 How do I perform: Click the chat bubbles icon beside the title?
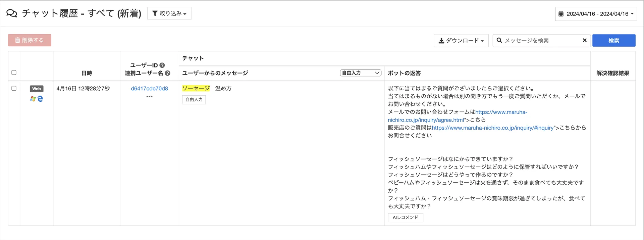pyautogui.click(x=12, y=13)
